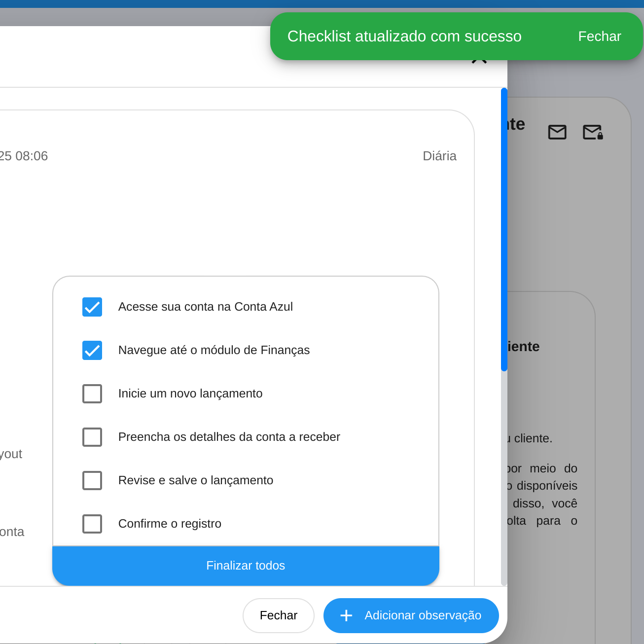Click the locked envelope mail icon

[593, 132]
